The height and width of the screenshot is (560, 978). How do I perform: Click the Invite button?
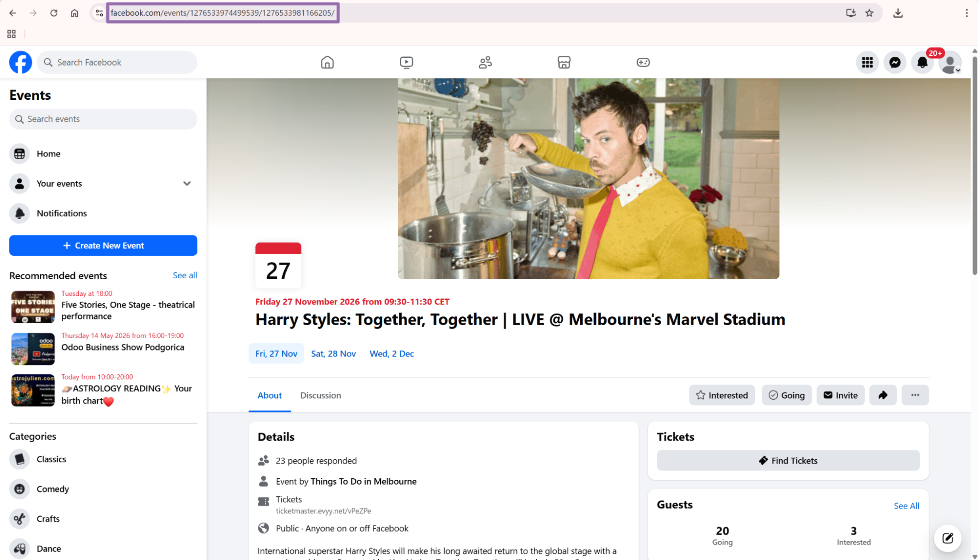coord(840,395)
